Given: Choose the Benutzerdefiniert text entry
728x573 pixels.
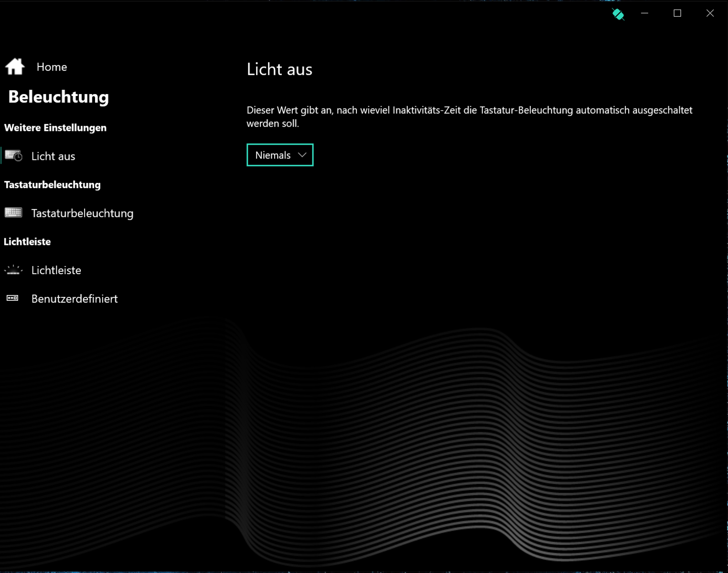Looking at the screenshot, I should coord(74,299).
